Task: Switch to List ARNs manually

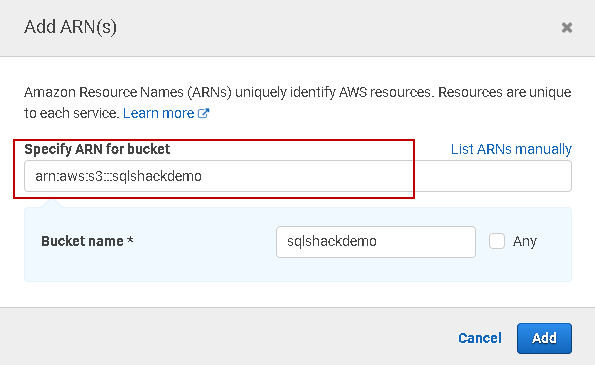Action: pos(511,149)
